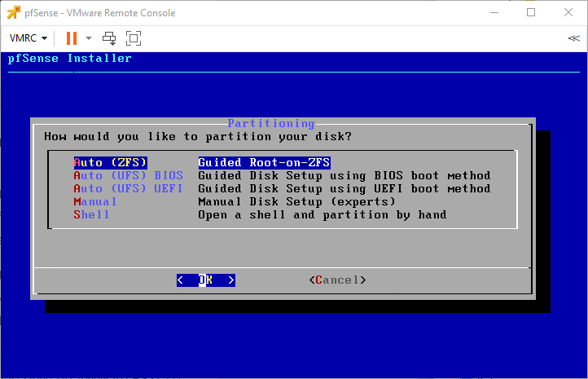Click the pfSense Installer header text
This screenshot has width=588, height=379.
[70, 58]
